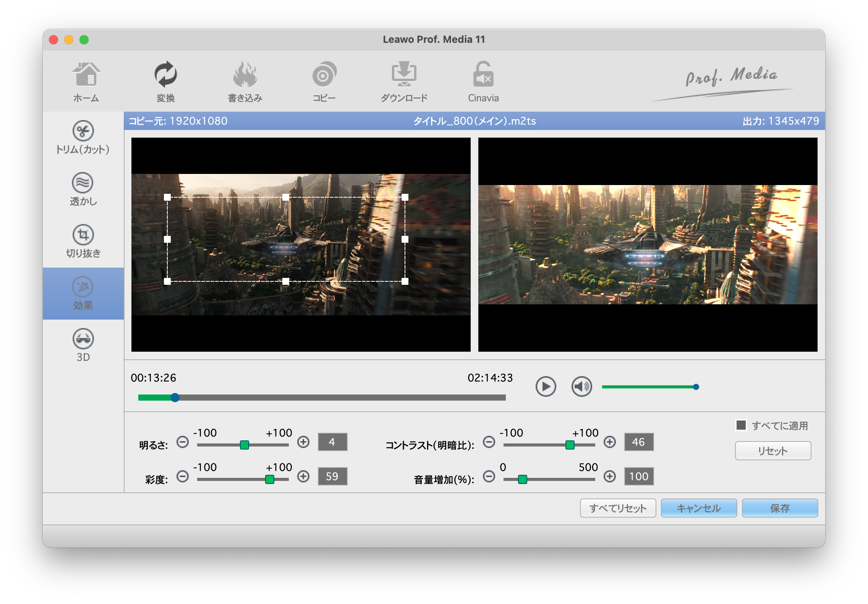Edit the 彩度 value field showing 59
This screenshot has height=604, width=868.
click(332, 476)
